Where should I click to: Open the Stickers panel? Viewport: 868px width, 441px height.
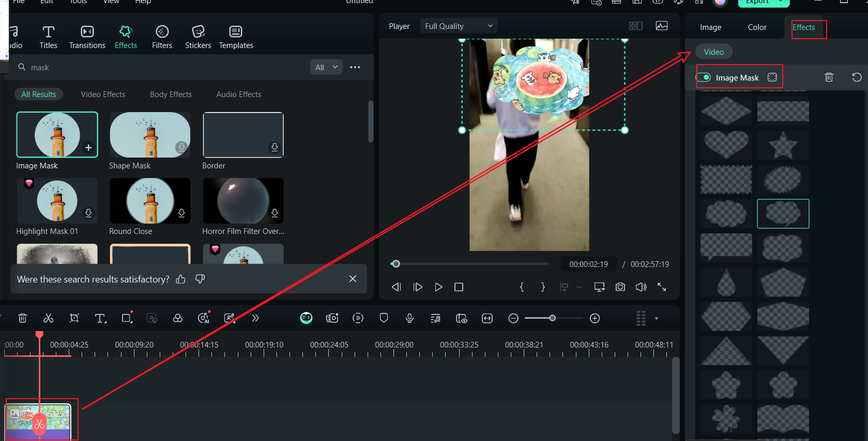[198, 37]
